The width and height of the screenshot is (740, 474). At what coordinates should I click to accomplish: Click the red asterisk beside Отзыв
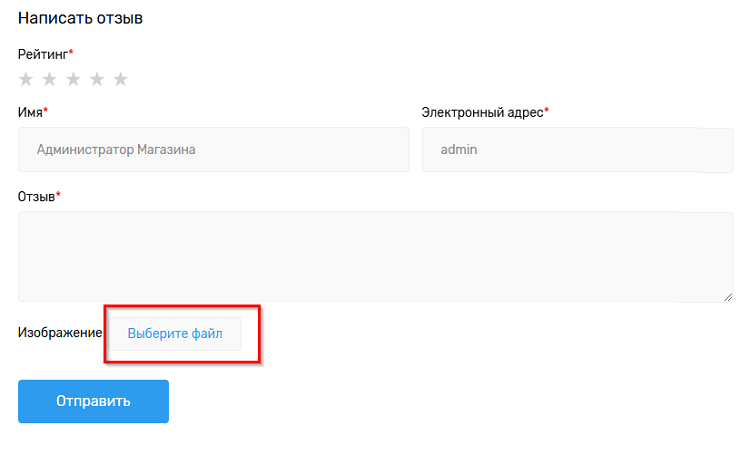point(58,195)
